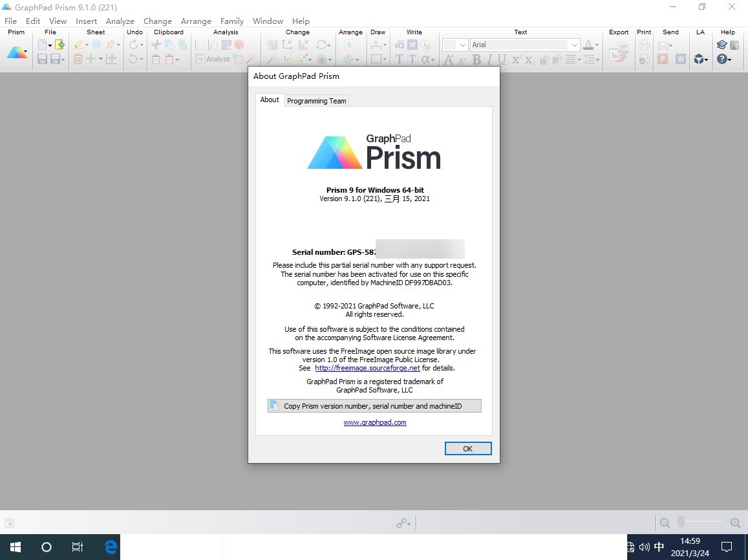The image size is (748, 560).
Task: Click the Analyze button in Analysis group
Action: pyautogui.click(x=213, y=59)
